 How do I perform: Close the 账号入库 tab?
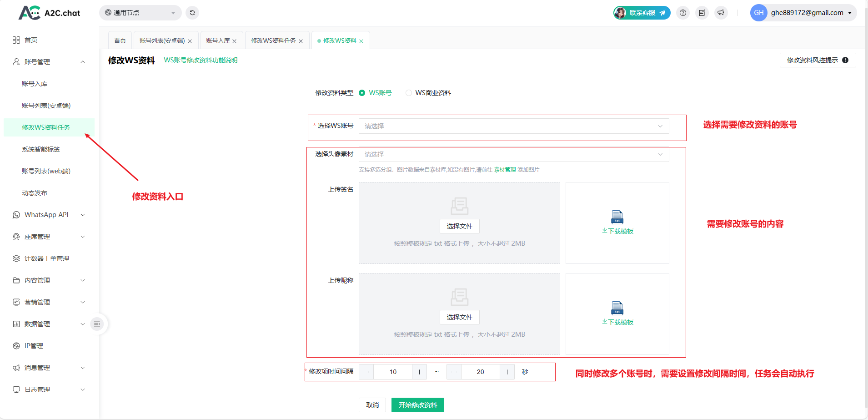click(x=235, y=41)
